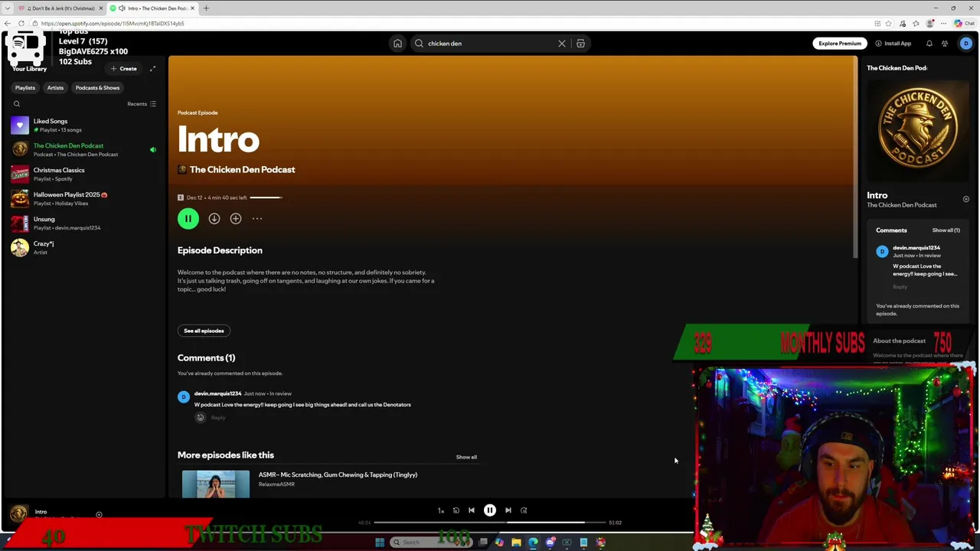Open the notifications bell
This screenshot has width=980, height=551.
click(929, 44)
